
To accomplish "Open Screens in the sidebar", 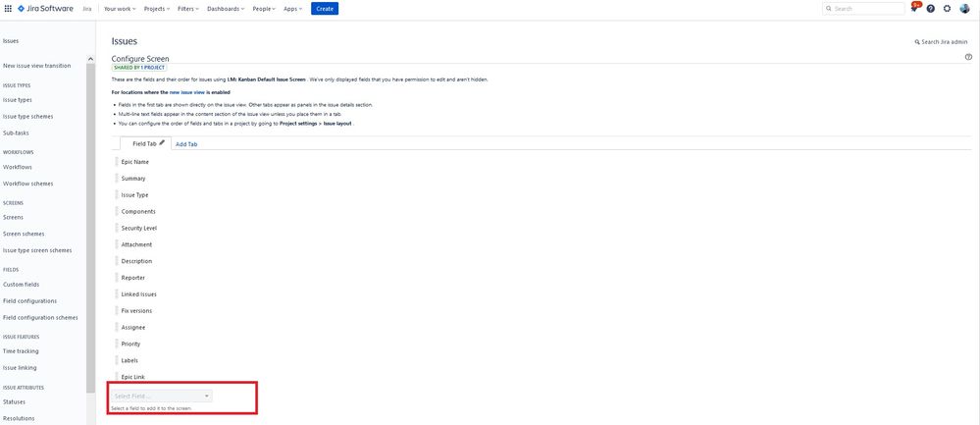I will pos(13,217).
